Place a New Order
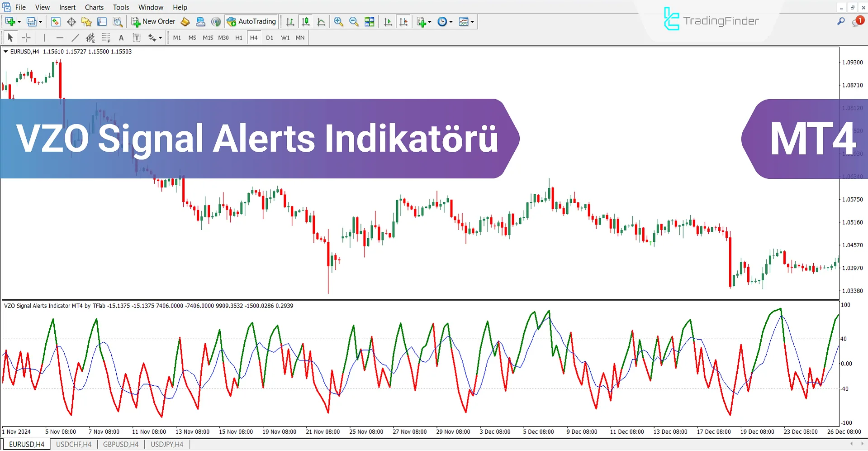The height and width of the screenshot is (451, 868). click(157, 21)
